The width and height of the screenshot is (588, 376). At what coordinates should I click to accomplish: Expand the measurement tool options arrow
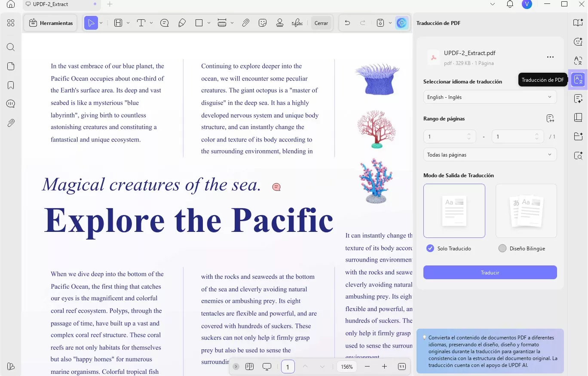pyautogui.click(x=232, y=23)
